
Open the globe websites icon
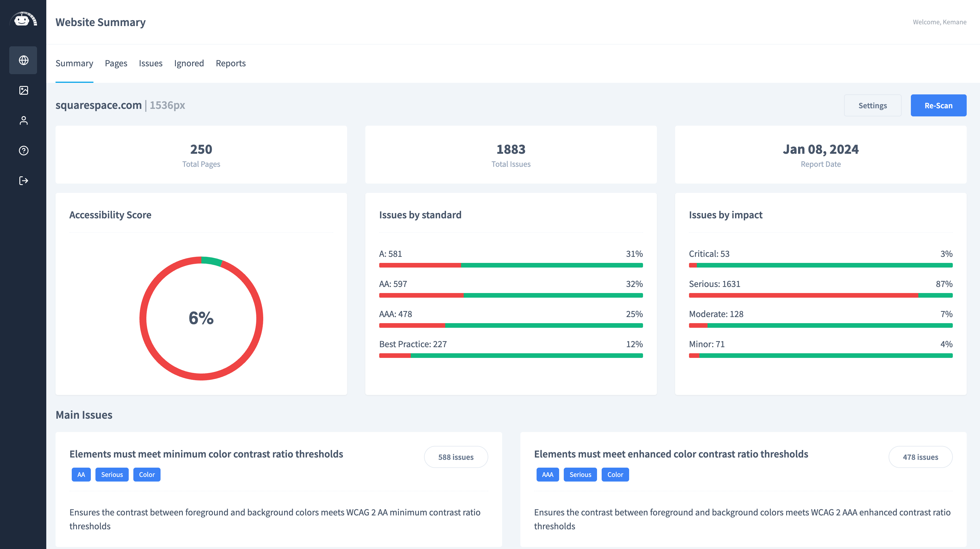click(x=23, y=60)
